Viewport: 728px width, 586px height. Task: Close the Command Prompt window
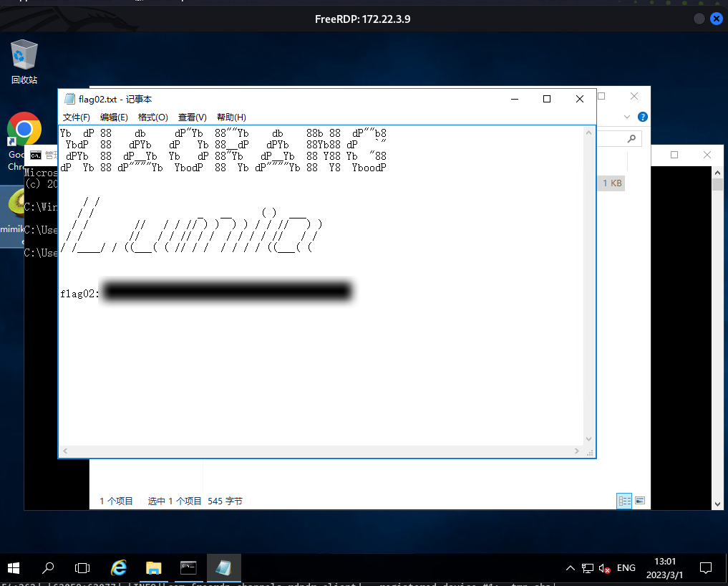[x=707, y=155]
